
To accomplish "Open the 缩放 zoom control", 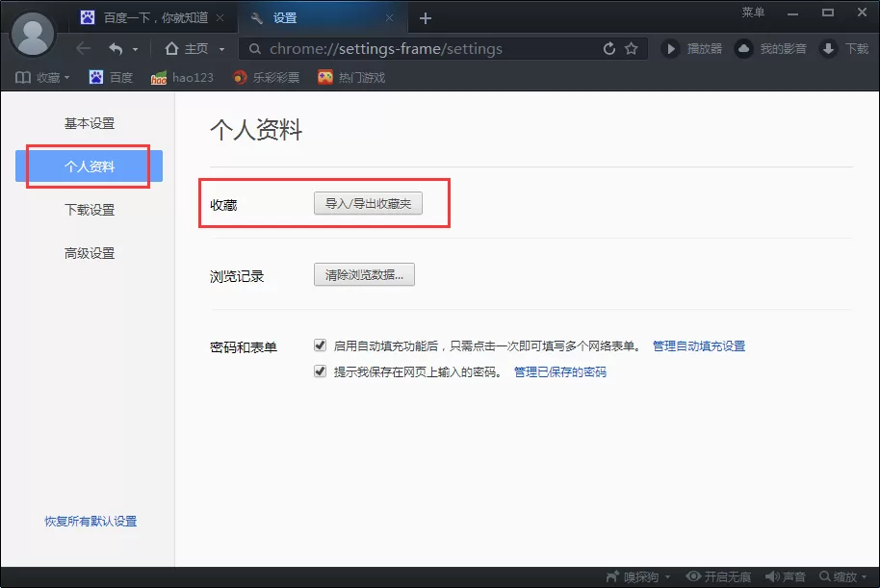I will [842, 576].
